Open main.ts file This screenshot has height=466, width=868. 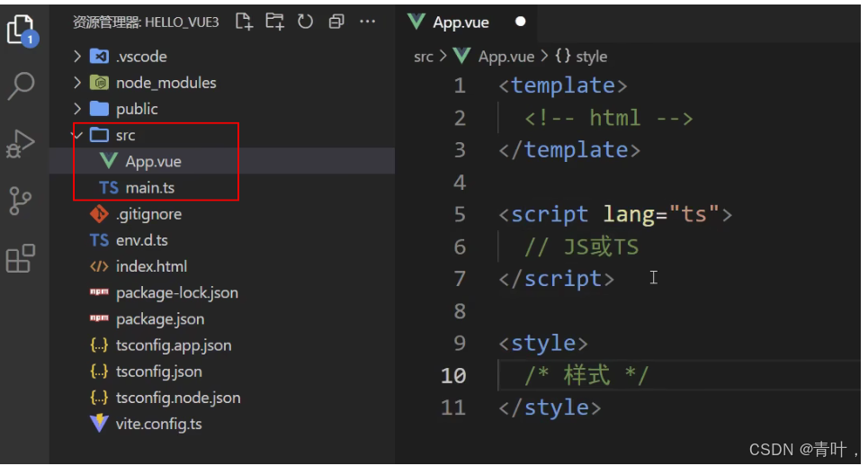(x=150, y=188)
